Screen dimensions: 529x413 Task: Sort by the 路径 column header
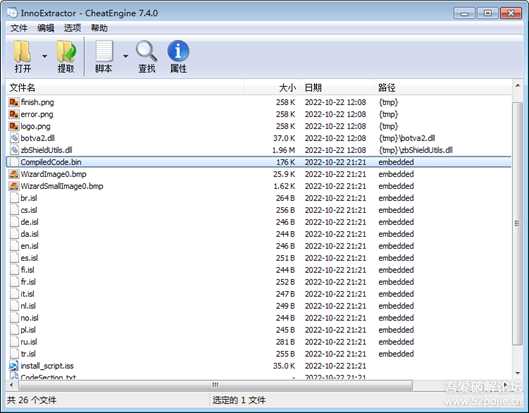[387, 88]
